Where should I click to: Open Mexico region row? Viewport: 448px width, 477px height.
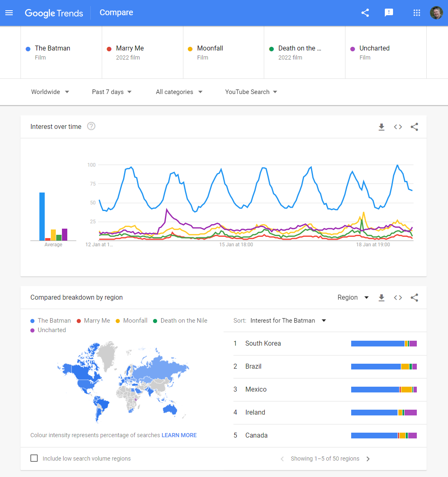(x=330, y=390)
